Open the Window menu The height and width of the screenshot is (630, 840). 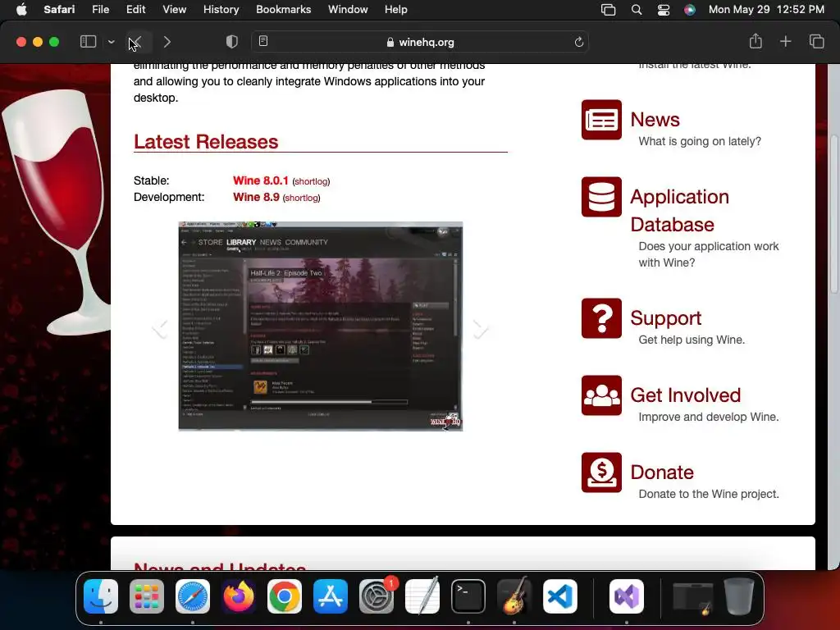pos(348,10)
